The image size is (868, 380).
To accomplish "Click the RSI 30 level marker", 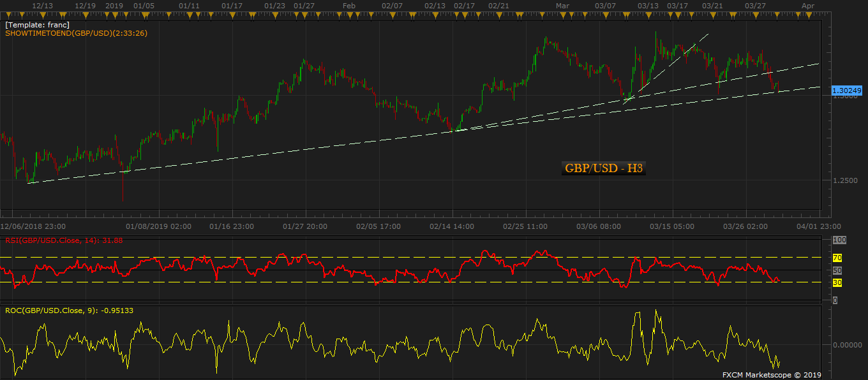I will tap(837, 282).
